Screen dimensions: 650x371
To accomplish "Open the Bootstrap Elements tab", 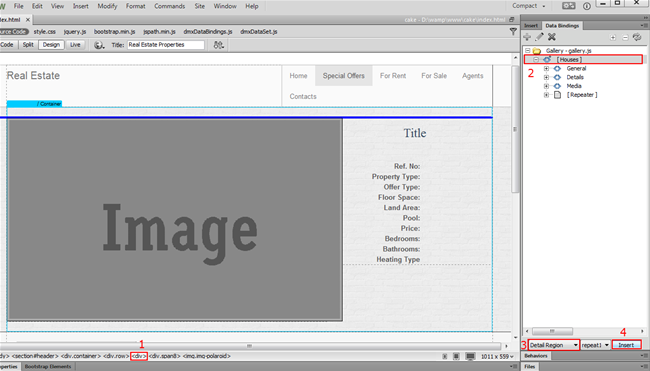I will (x=48, y=367).
